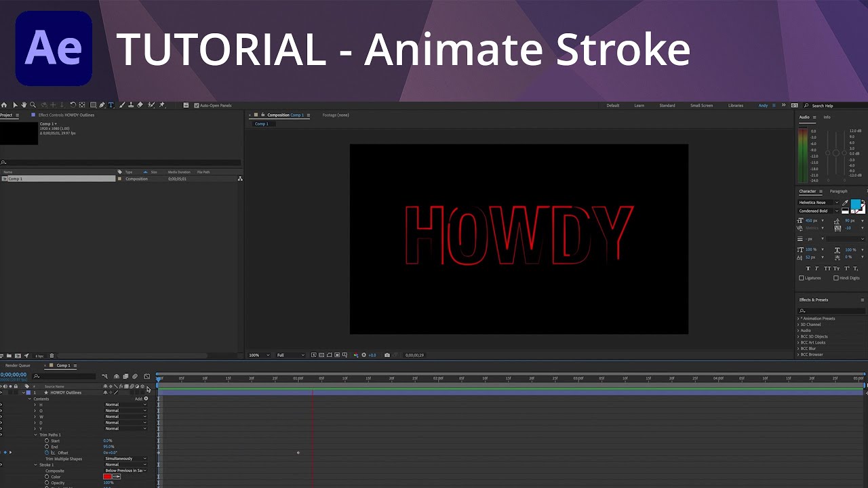Toggle the stroke Opacity stopwatch
The width and height of the screenshot is (868, 488).
tap(47, 483)
